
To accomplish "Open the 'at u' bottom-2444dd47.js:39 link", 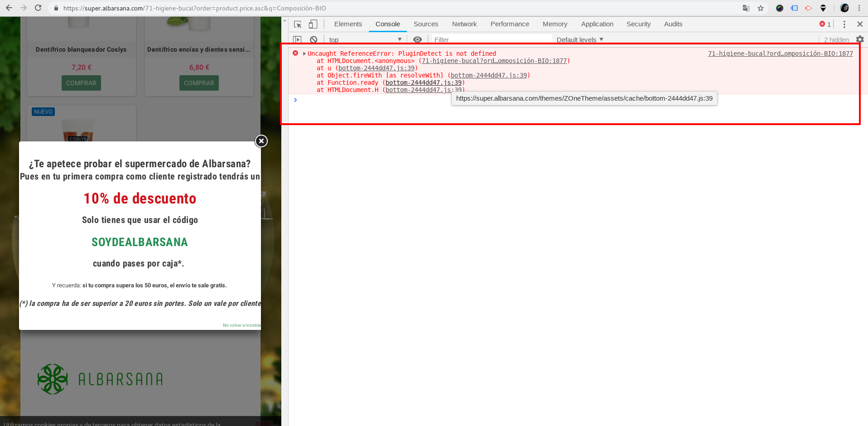I will pyautogui.click(x=376, y=68).
